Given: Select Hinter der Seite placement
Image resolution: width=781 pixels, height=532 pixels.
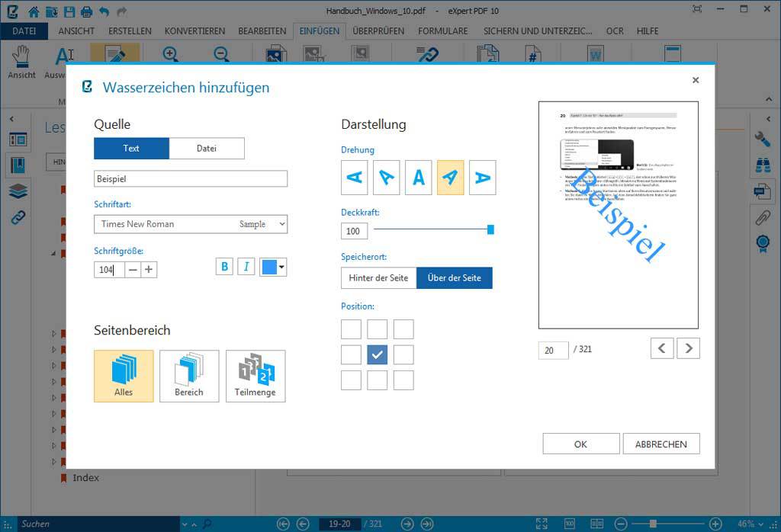Looking at the screenshot, I should [x=378, y=278].
